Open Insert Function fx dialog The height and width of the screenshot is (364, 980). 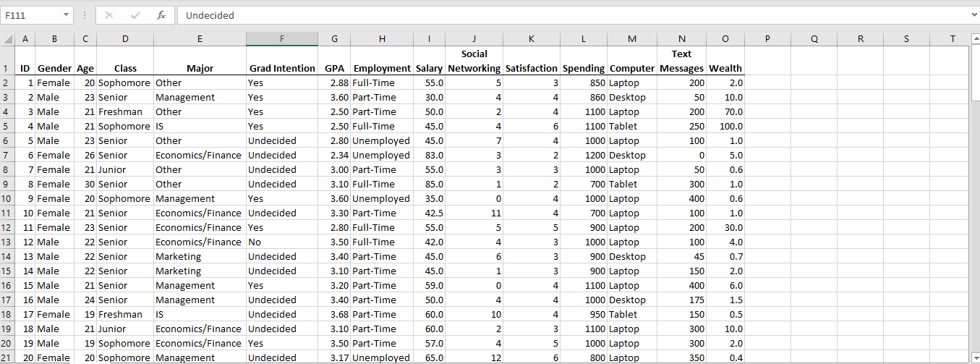[161, 15]
